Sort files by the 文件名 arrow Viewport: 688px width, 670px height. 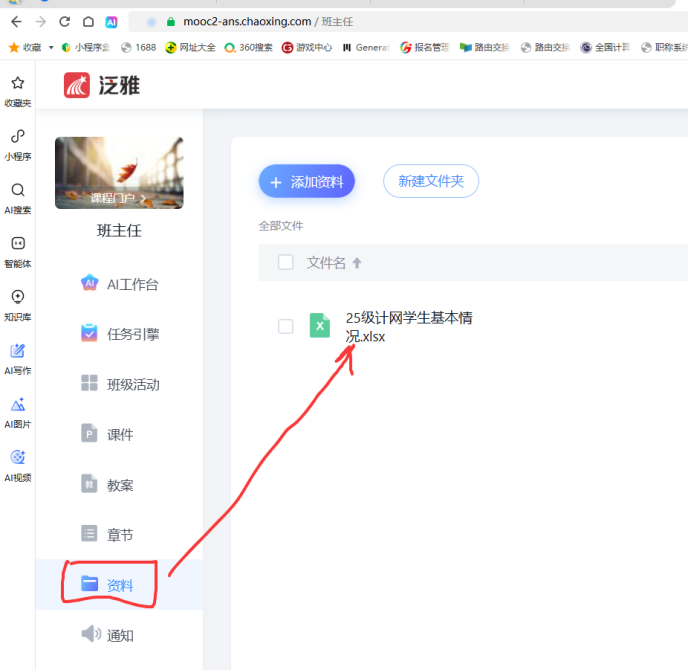coord(357,263)
